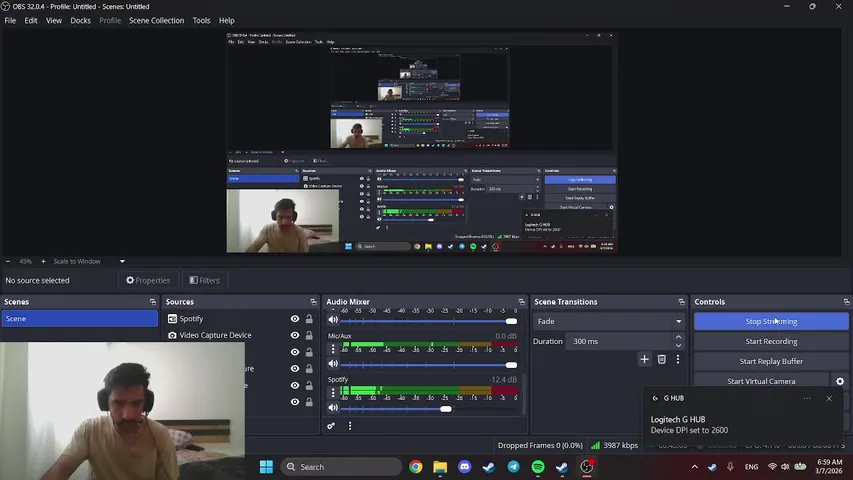Open the Audio Mixer menu dots
Viewport: 853px width, 480px height.
(x=350, y=426)
